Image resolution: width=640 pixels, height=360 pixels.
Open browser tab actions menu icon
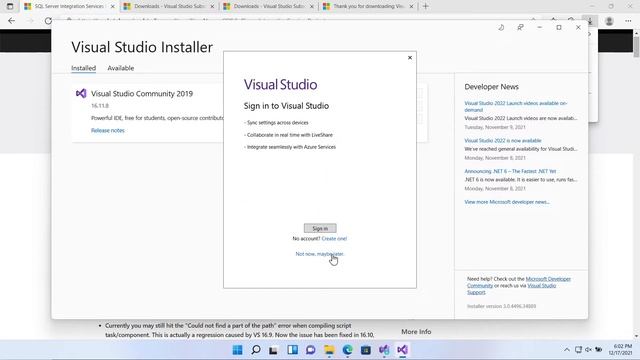point(10,7)
